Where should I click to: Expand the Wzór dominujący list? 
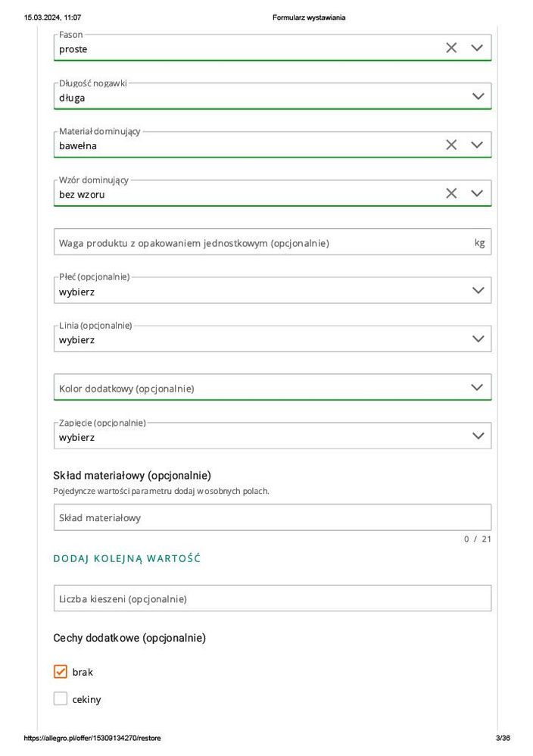pyautogui.click(x=477, y=193)
